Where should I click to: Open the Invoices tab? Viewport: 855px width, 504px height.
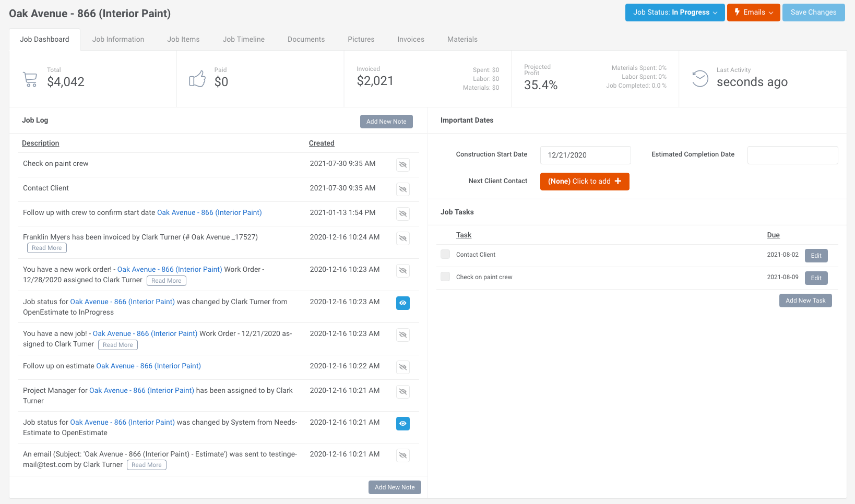tap(410, 39)
